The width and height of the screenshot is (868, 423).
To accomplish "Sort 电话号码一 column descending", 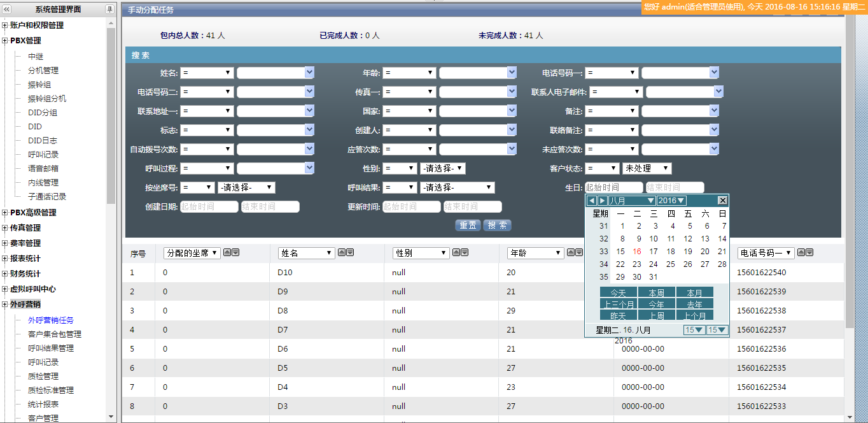I will point(809,253).
